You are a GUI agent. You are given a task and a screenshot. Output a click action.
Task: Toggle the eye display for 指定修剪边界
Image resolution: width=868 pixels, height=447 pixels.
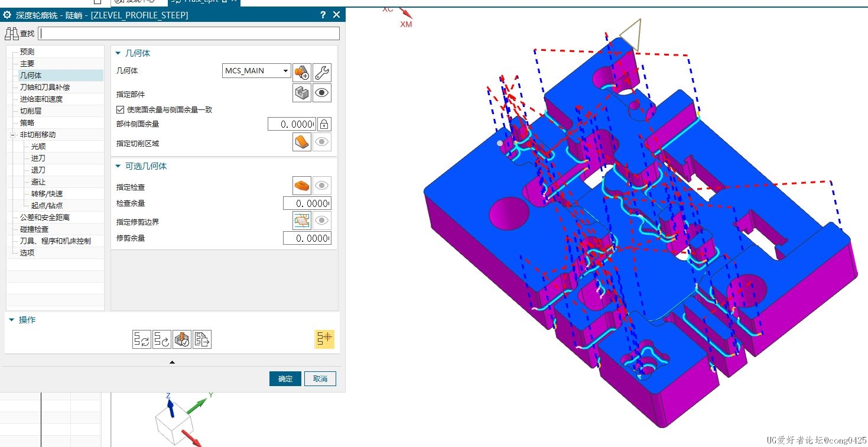click(322, 221)
